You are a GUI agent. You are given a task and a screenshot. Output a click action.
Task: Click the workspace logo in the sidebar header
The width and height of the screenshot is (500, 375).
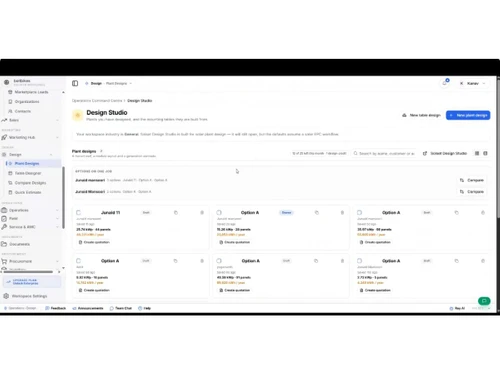click(7, 82)
